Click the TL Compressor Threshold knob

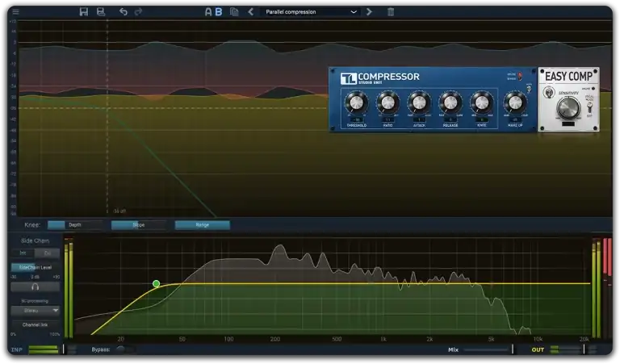[356, 103]
